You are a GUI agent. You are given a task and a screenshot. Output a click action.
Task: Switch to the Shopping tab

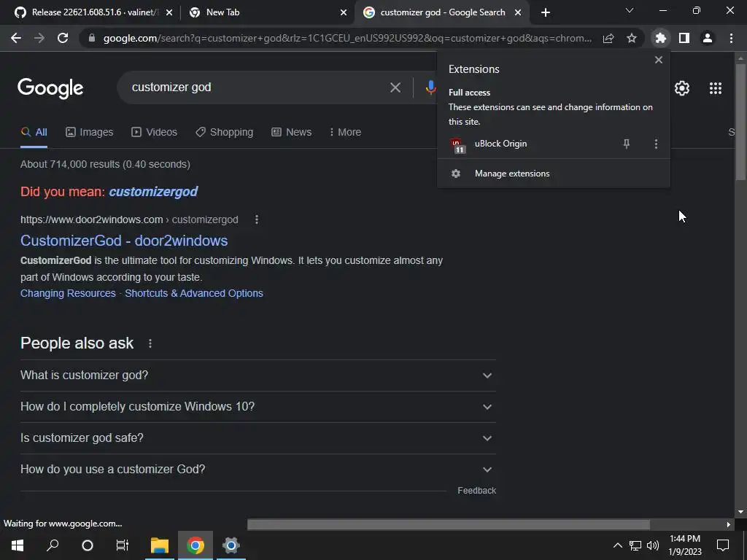(225, 133)
